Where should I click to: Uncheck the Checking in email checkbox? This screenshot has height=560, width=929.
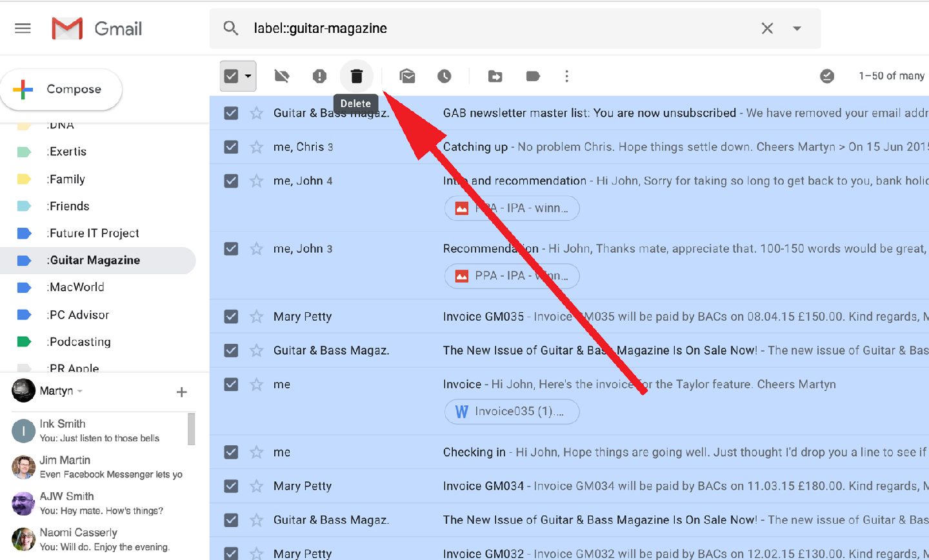(x=231, y=452)
